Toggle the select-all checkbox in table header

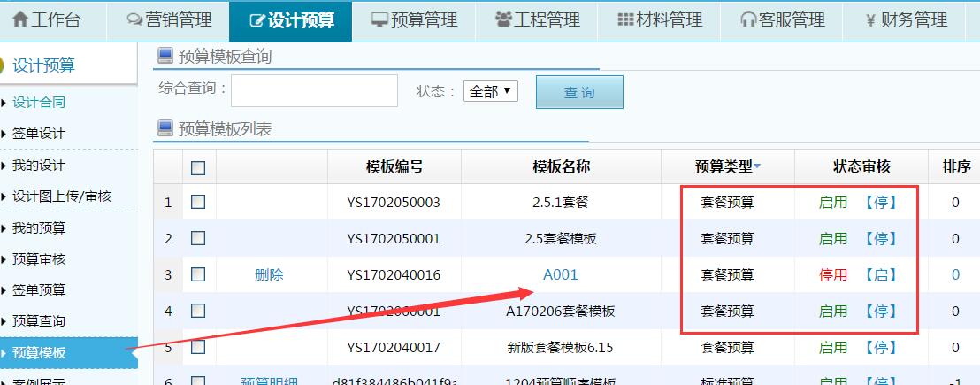tap(198, 167)
